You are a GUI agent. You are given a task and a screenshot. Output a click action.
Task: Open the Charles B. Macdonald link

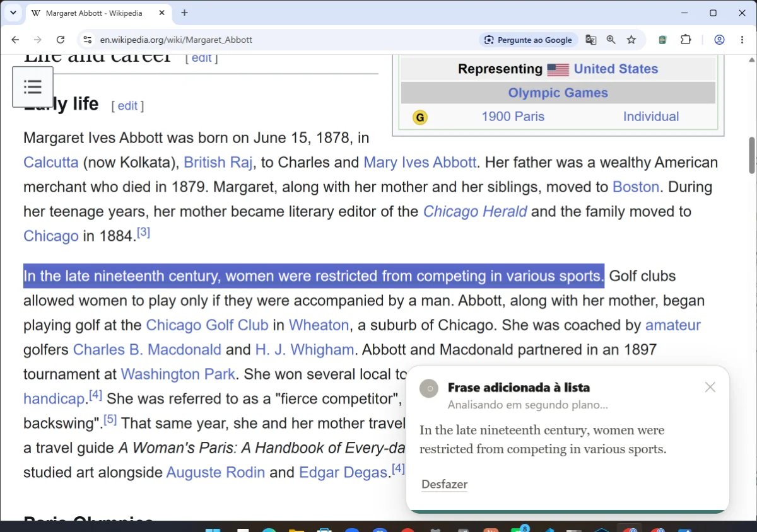click(x=147, y=350)
